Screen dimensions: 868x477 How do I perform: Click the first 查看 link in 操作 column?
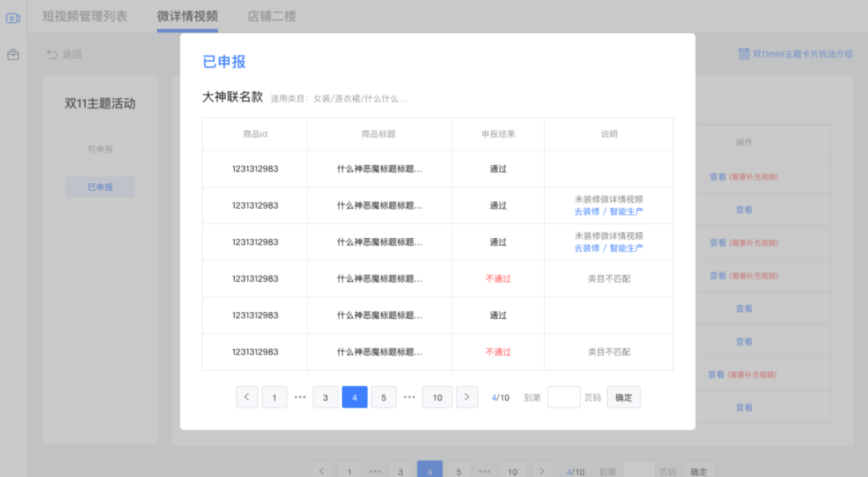pyautogui.click(x=717, y=177)
